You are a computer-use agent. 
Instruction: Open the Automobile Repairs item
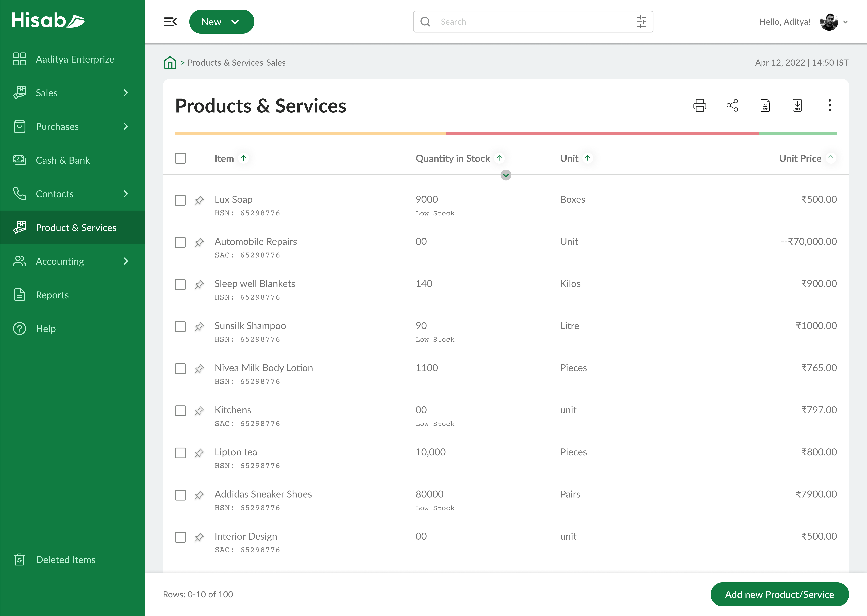pos(256,242)
